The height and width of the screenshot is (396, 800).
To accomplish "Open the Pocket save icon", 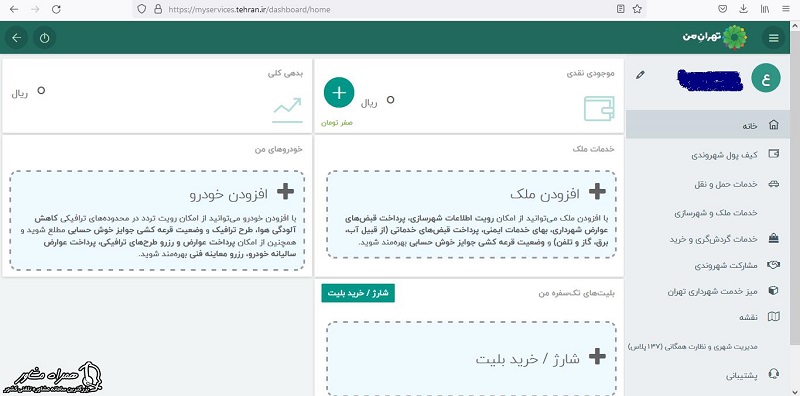I will (722, 9).
